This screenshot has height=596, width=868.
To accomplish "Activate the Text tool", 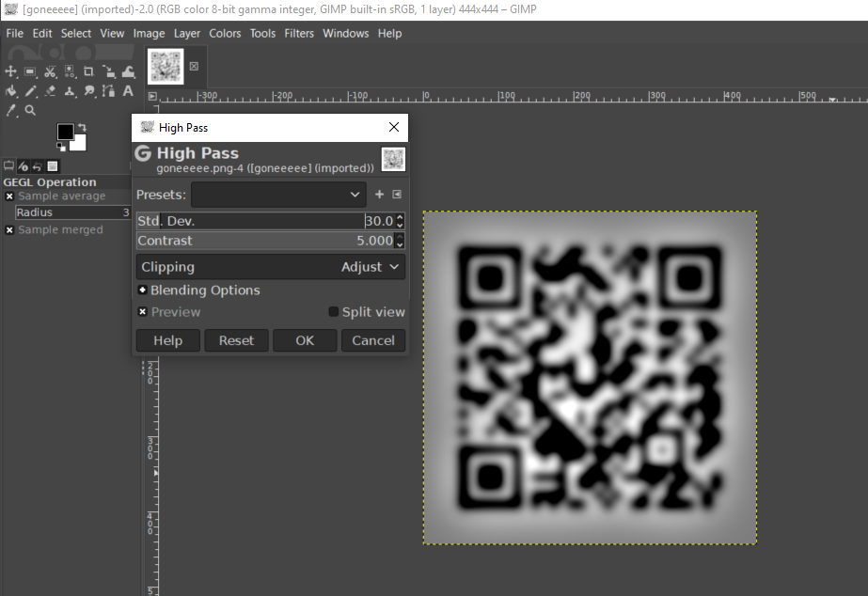I will point(128,91).
